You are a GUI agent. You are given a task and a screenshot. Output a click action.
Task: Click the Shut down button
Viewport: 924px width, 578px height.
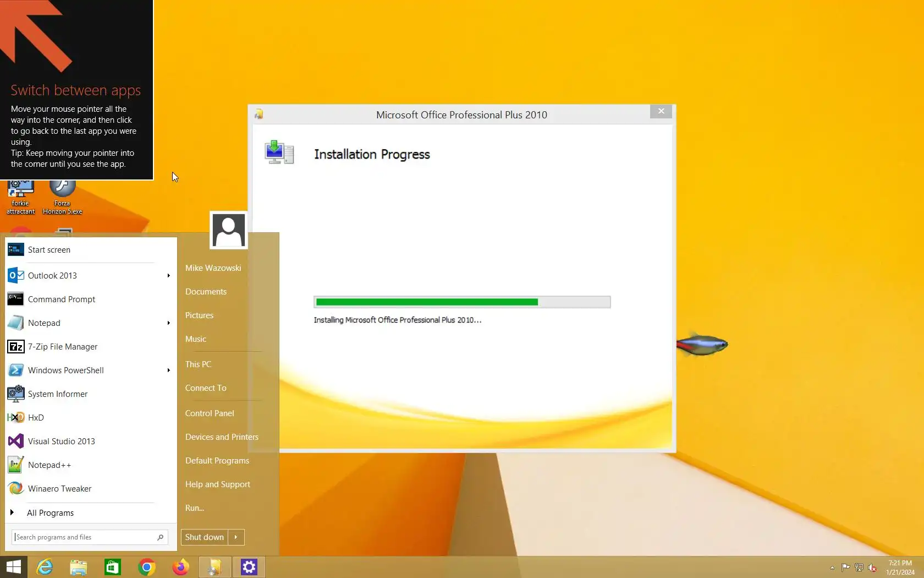point(205,537)
